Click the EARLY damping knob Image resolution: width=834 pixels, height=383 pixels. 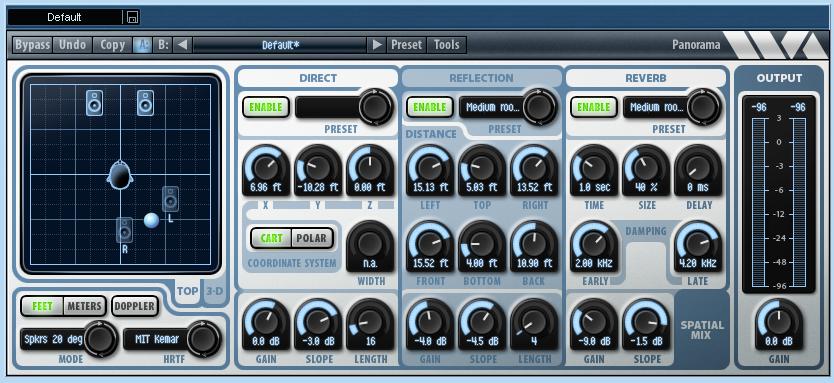click(x=594, y=245)
